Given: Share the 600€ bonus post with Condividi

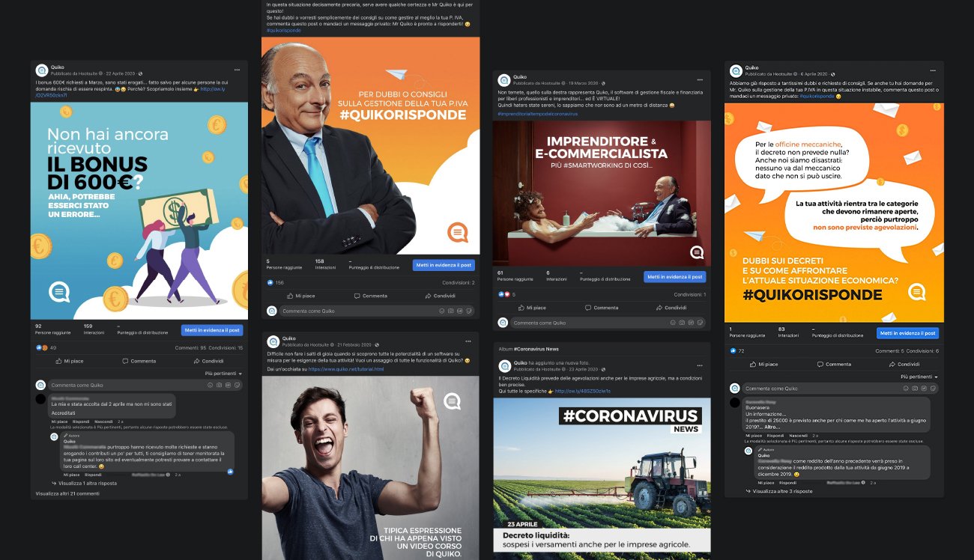Looking at the screenshot, I should tap(208, 361).
